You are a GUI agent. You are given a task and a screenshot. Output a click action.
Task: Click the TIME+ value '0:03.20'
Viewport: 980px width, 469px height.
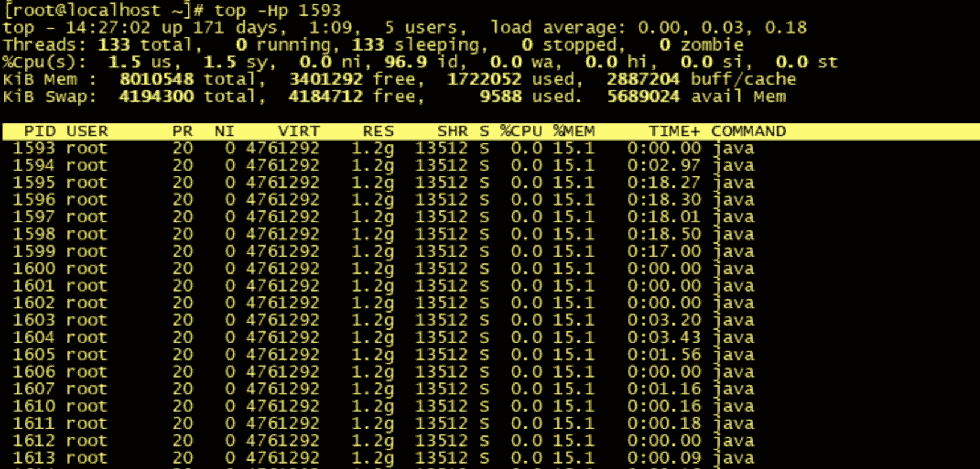(x=664, y=320)
